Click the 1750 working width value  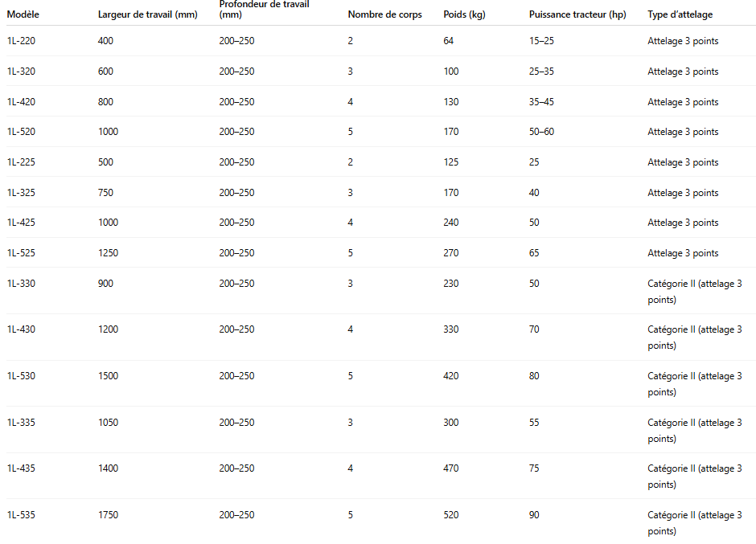(108, 514)
